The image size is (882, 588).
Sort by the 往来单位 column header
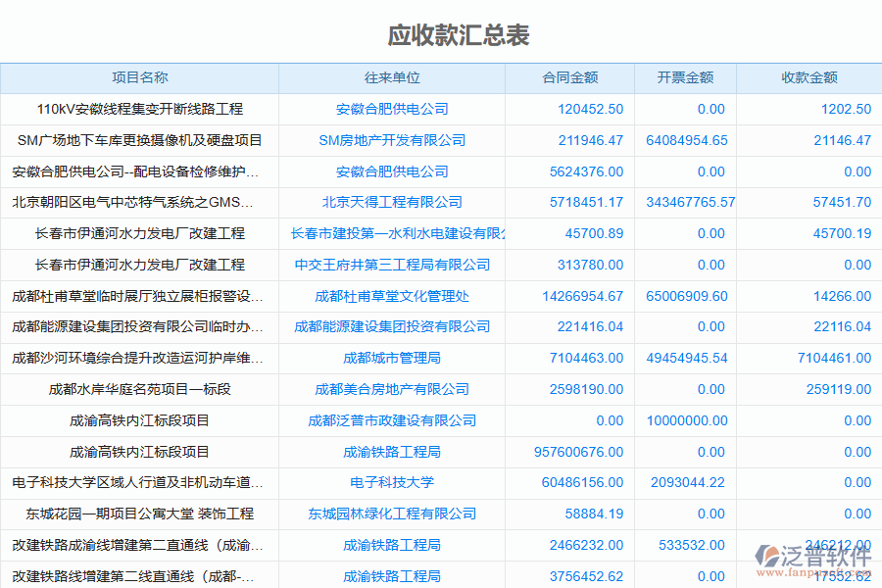[393, 77]
